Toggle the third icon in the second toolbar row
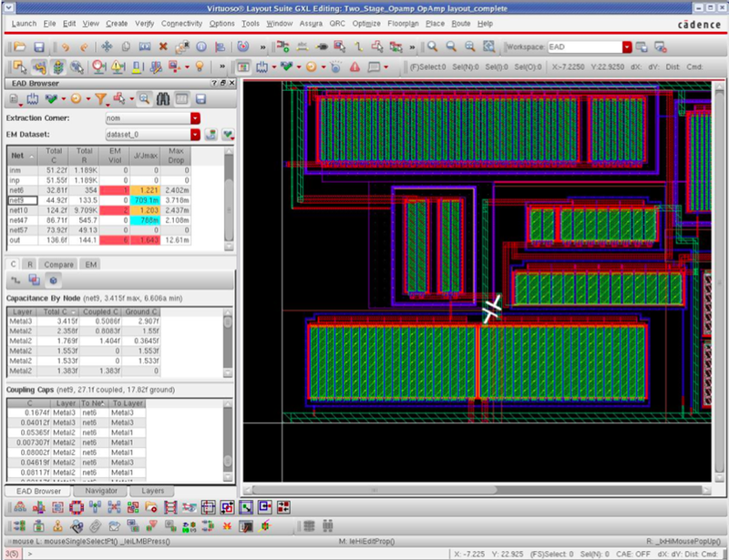The image size is (729, 560). [58, 66]
